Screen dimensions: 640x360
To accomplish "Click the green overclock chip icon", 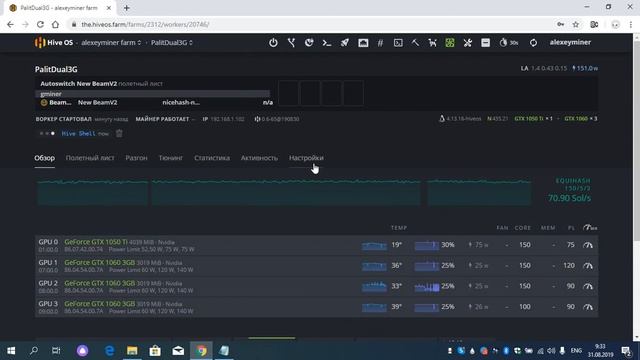I will (x=450, y=42).
